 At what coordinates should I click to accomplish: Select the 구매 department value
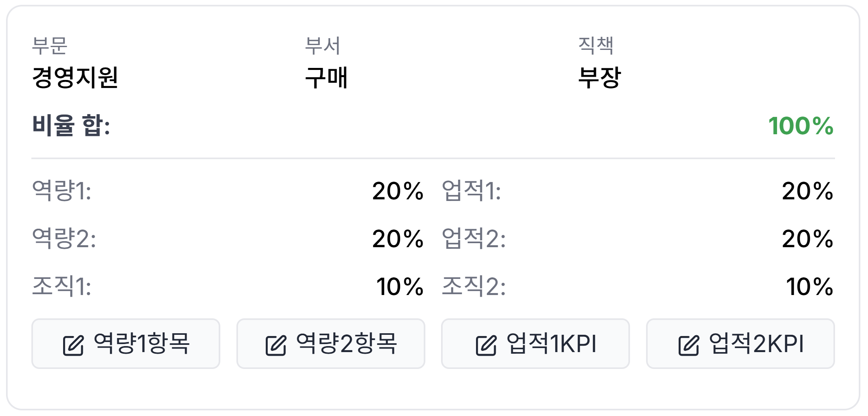point(326,77)
